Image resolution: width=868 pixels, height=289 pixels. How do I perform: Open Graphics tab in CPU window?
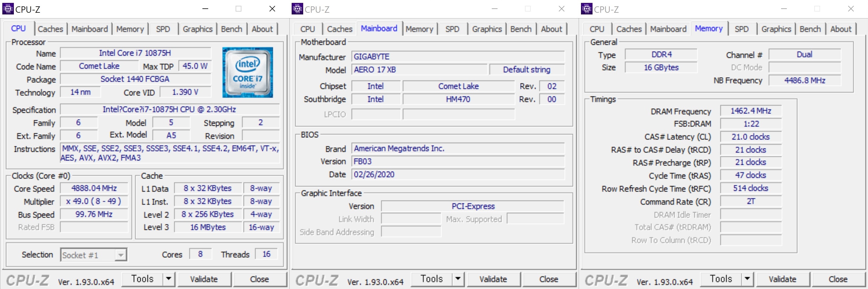[198, 29]
